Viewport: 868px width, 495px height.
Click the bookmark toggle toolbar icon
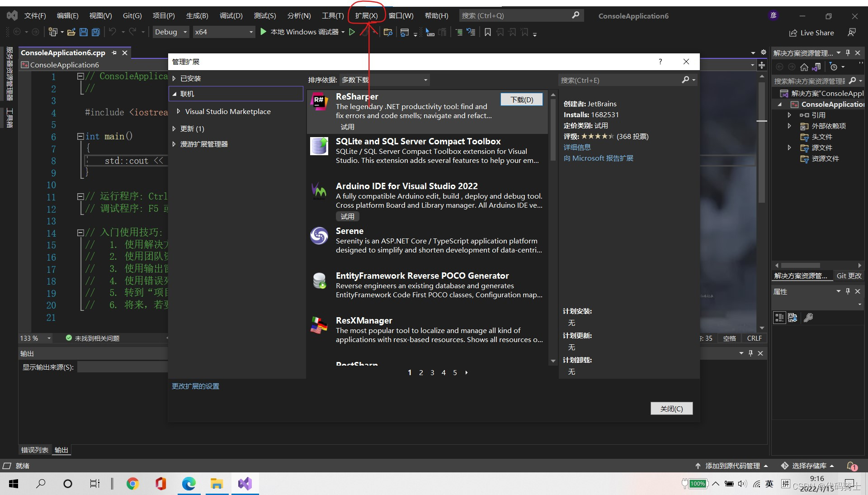click(x=487, y=32)
